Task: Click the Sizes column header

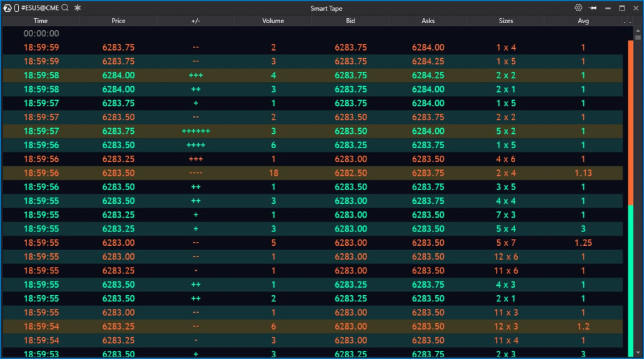Action: [506, 21]
